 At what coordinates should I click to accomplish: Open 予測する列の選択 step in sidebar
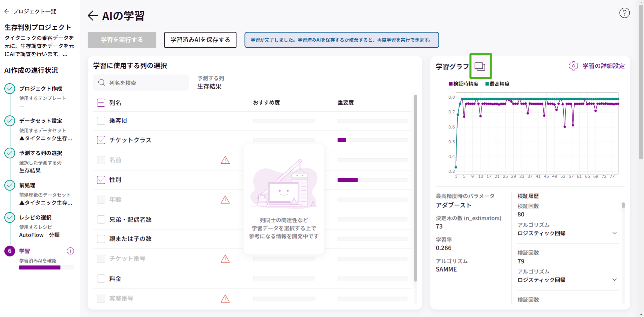41,153
